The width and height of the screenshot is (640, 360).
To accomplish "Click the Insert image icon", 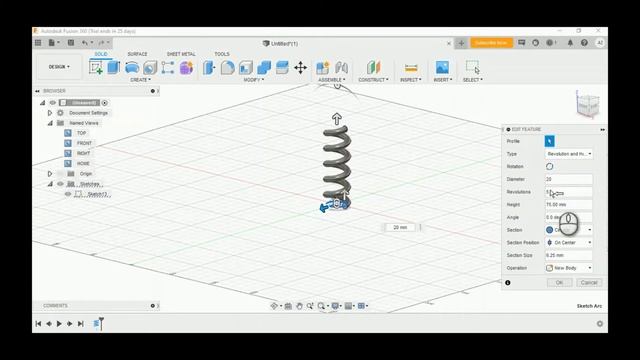I will [442, 67].
